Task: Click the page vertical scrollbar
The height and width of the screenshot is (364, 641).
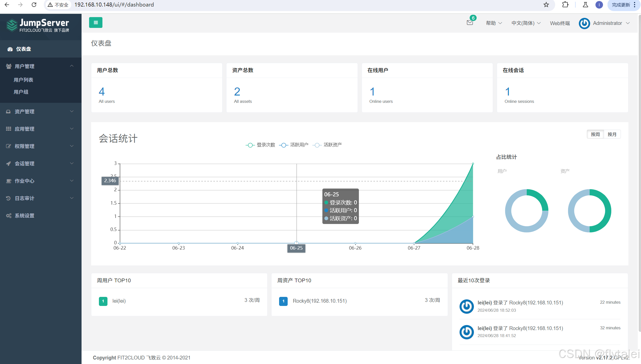Action: click(639, 173)
